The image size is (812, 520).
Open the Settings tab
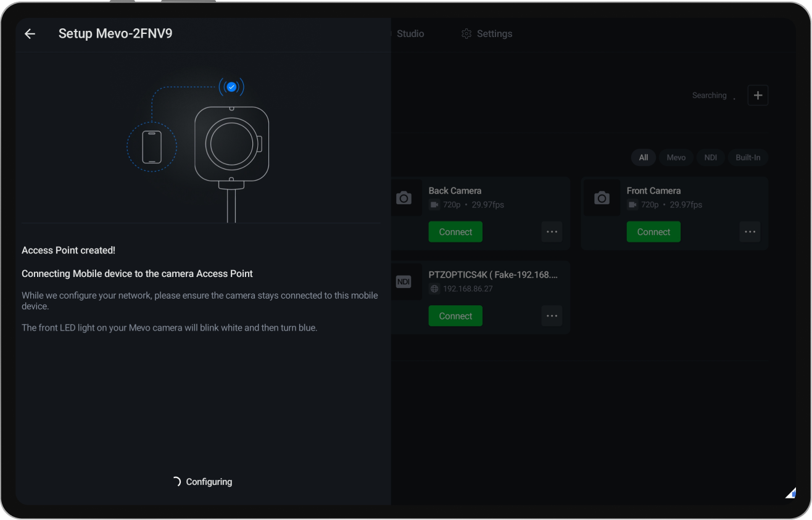[487, 34]
